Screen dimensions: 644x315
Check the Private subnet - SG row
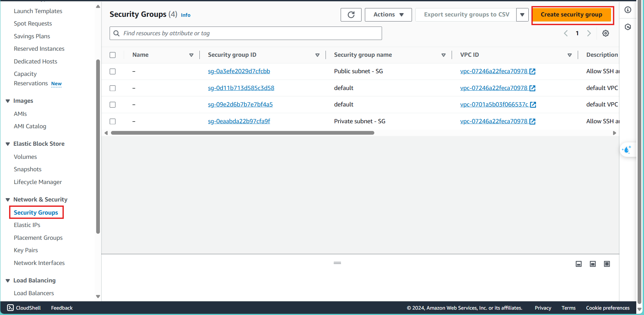click(x=113, y=121)
